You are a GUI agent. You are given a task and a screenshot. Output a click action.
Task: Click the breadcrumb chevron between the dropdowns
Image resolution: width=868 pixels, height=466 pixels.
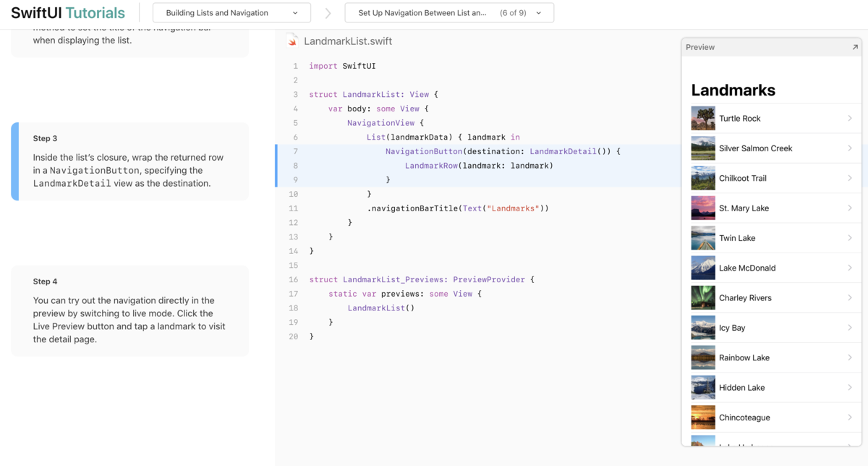tap(328, 13)
